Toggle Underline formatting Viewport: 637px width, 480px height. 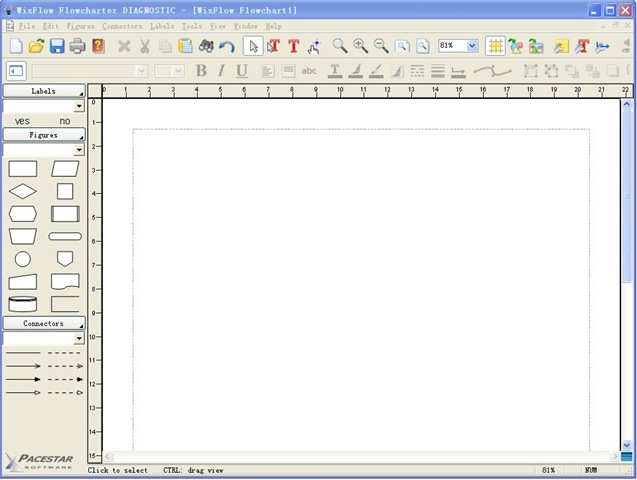pyautogui.click(x=242, y=71)
